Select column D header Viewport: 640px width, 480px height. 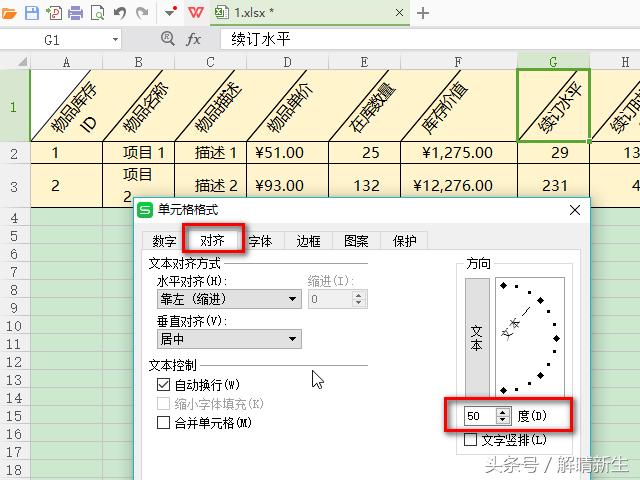click(287, 62)
